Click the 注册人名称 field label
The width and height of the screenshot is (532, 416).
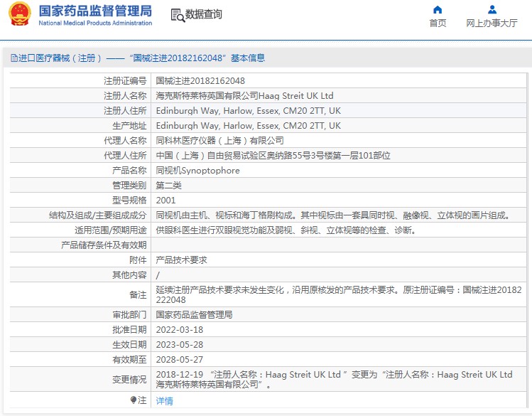125,96
